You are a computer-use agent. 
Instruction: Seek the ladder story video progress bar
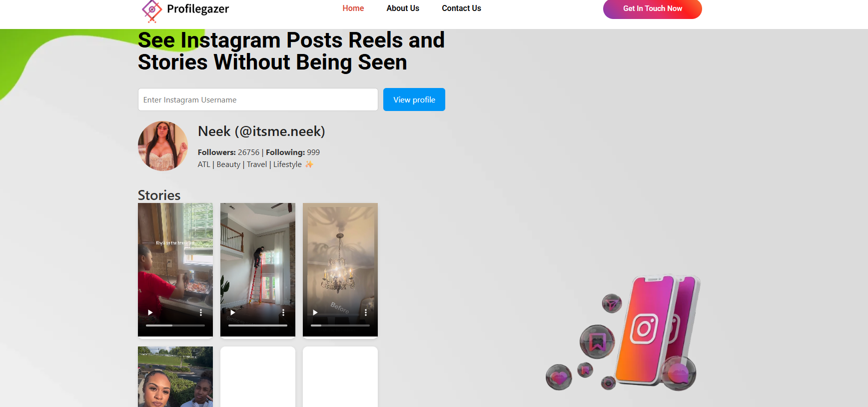[258, 325]
